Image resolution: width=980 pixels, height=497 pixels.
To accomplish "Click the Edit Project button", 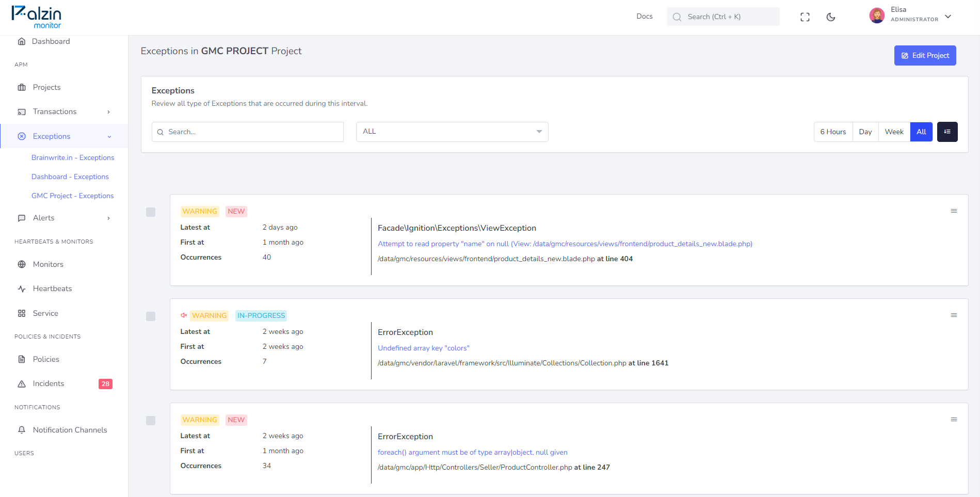I will (x=925, y=56).
